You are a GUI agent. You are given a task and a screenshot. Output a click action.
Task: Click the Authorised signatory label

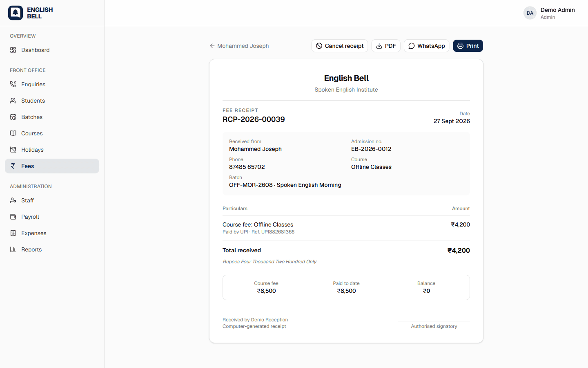434,326
